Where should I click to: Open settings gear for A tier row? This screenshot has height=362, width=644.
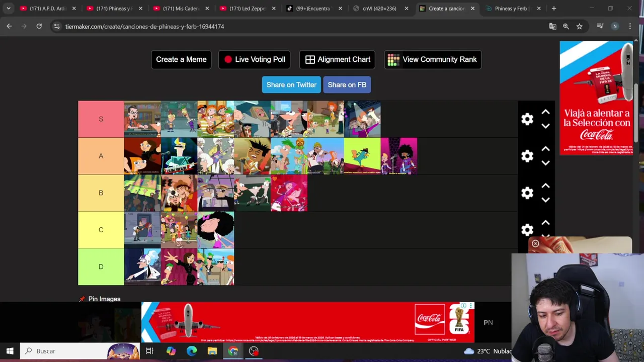527,156
